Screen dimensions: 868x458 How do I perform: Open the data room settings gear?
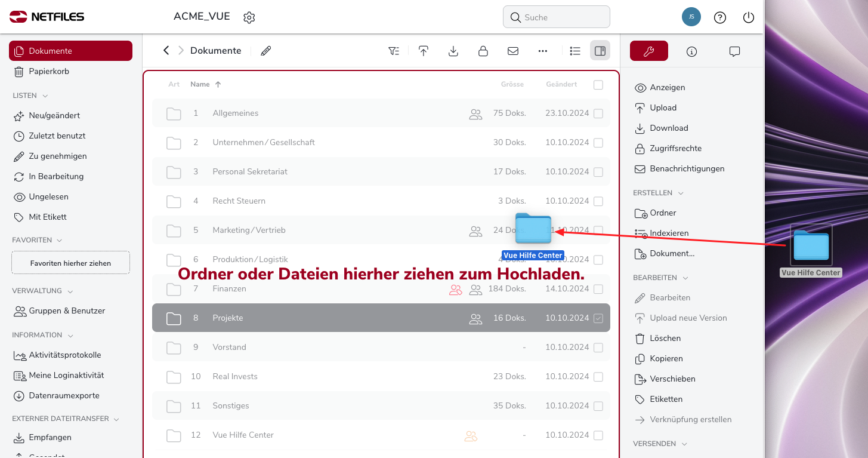[x=249, y=17]
